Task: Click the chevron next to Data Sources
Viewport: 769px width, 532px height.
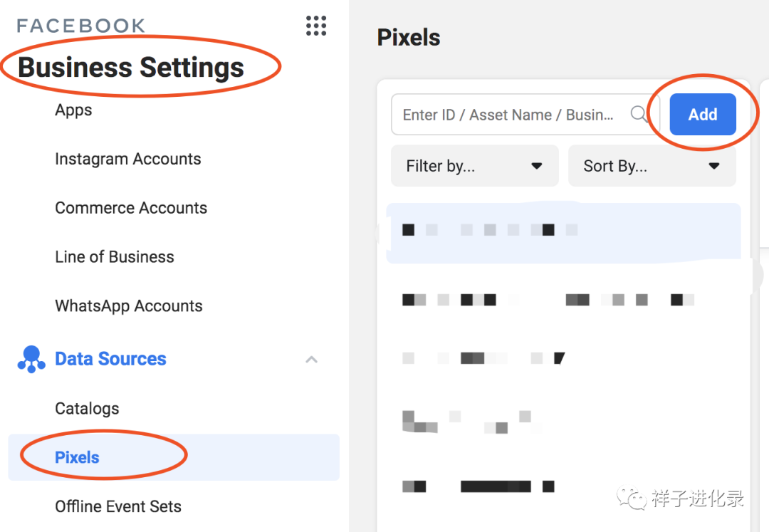Action: click(x=311, y=360)
